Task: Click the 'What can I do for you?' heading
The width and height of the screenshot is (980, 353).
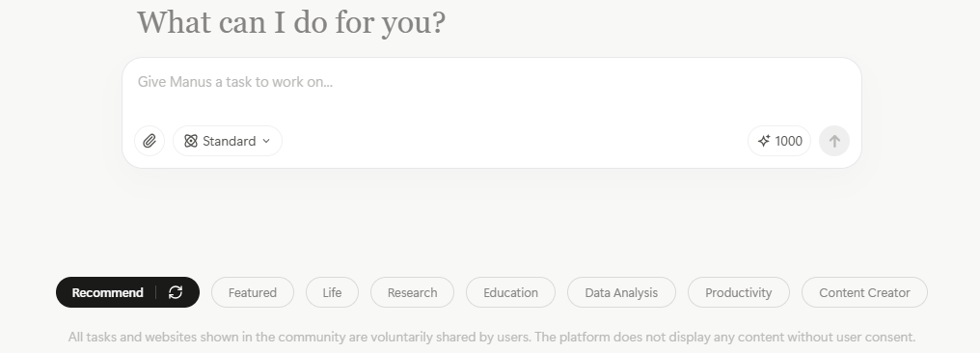Action: pos(291,22)
